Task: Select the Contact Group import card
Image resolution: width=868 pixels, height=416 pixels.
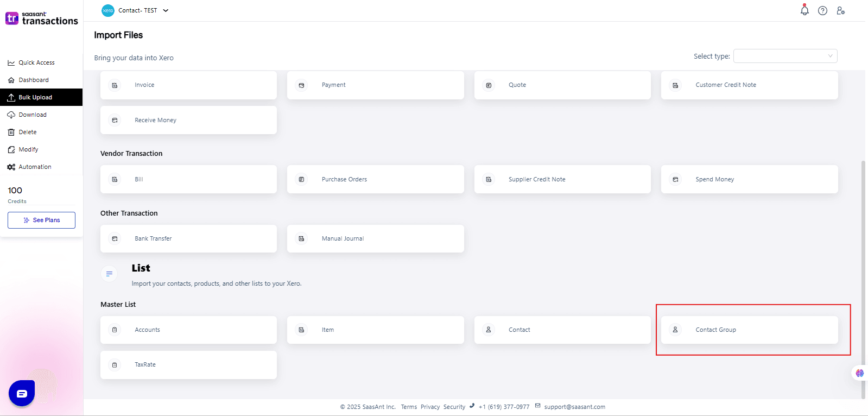Action: tap(749, 330)
